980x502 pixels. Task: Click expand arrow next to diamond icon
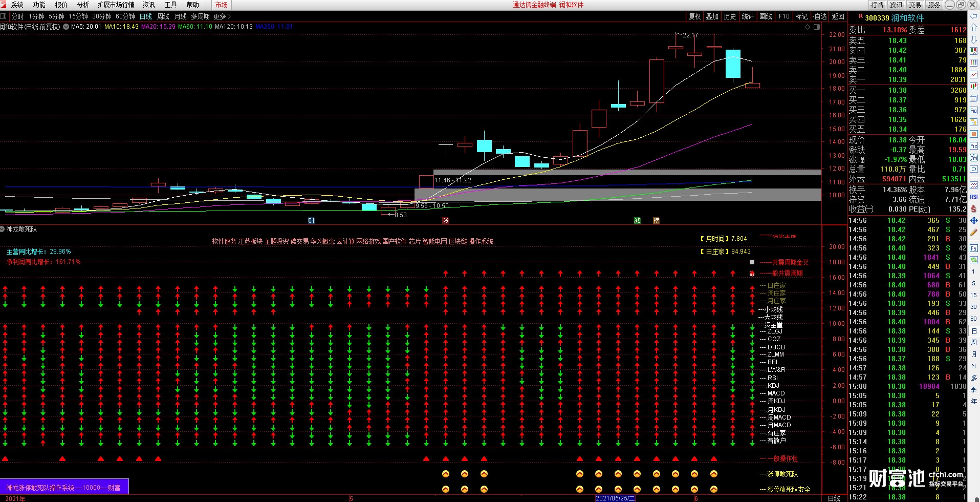(x=817, y=27)
